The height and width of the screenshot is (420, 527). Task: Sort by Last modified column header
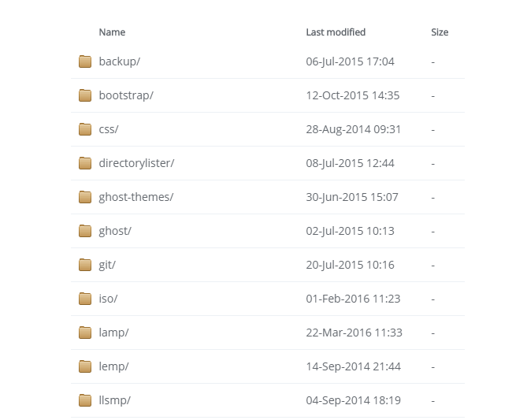[x=336, y=32]
